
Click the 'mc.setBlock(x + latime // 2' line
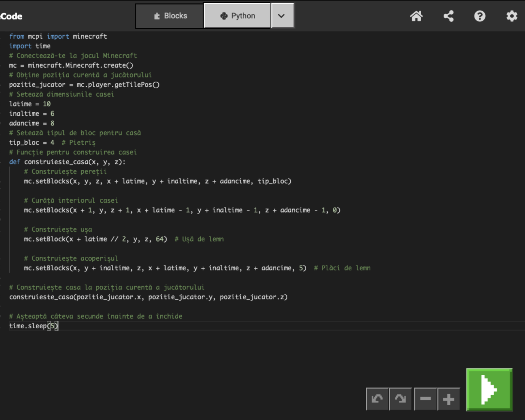click(x=96, y=239)
